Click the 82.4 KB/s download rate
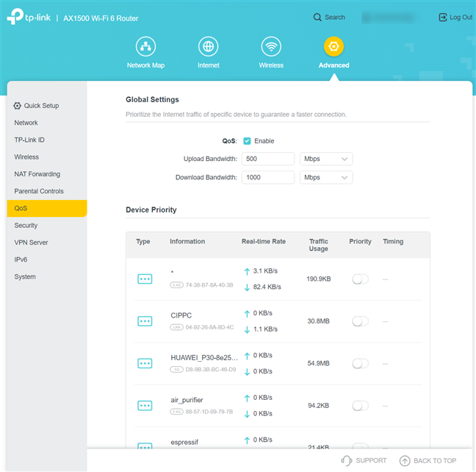 tap(267, 287)
